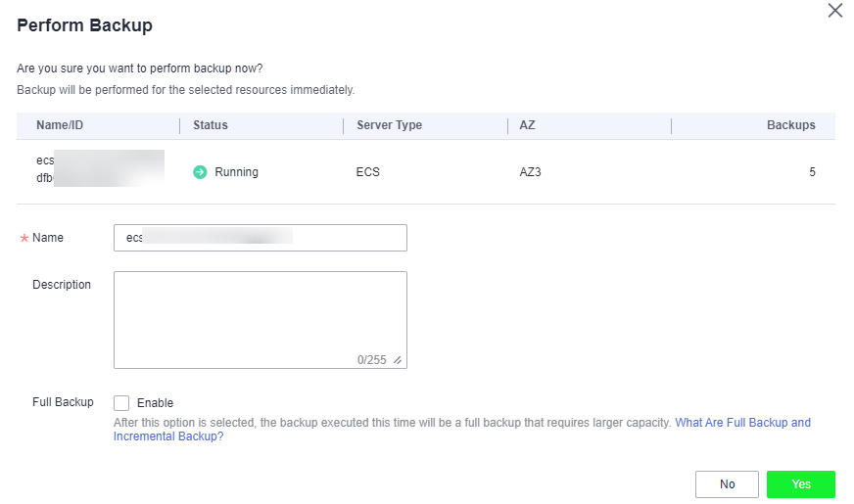The height and width of the screenshot is (504, 854).
Task: Focus the backup Name input field
Action: pyautogui.click(x=260, y=238)
